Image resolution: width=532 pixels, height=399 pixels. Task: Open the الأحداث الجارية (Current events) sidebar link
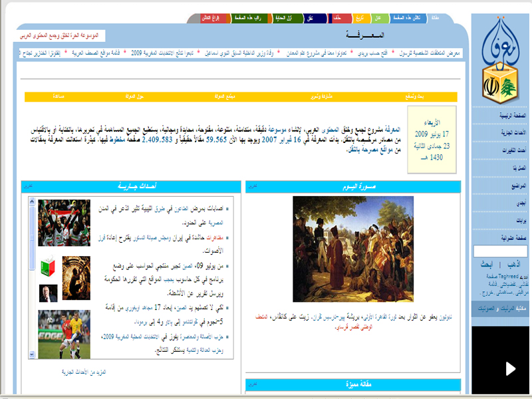click(513, 132)
